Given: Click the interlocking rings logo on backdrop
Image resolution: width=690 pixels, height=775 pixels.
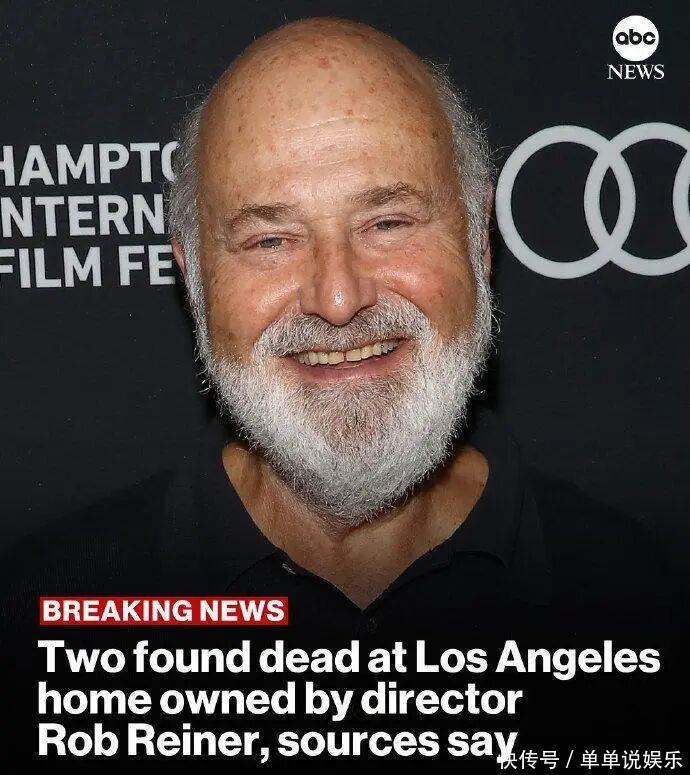Looking at the screenshot, I should click(x=593, y=200).
